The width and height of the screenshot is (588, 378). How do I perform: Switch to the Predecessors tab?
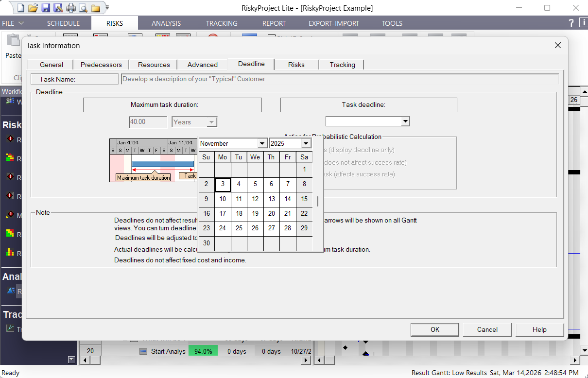coord(101,65)
